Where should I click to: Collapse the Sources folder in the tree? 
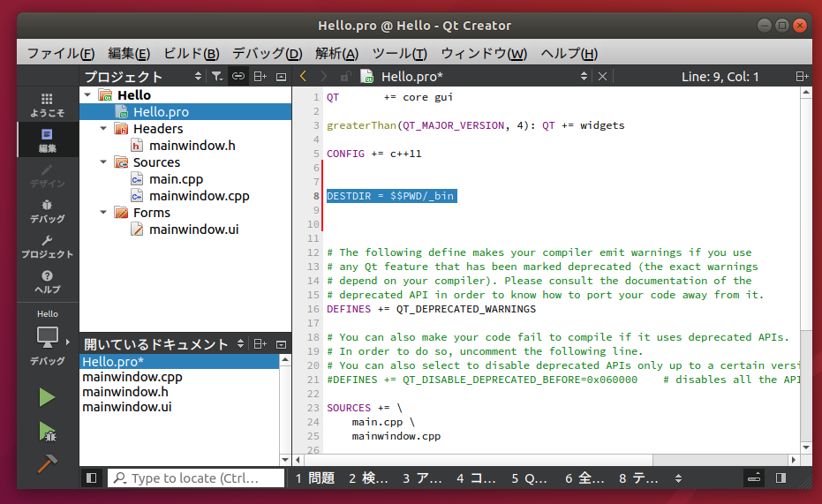103,162
